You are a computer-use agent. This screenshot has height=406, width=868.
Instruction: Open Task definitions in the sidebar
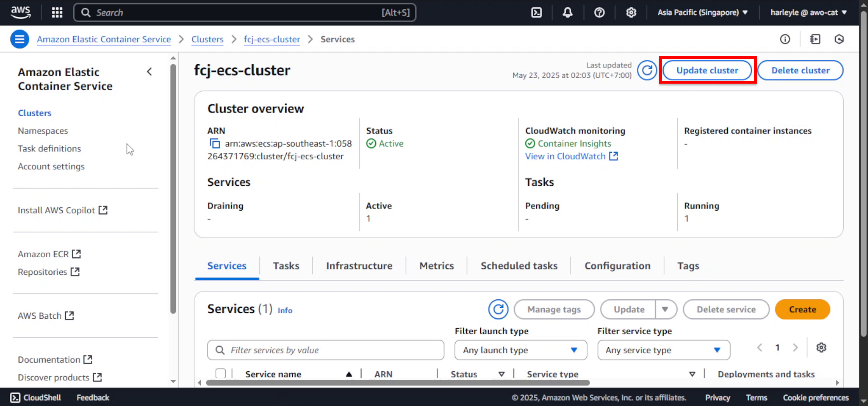pyautogui.click(x=49, y=149)
